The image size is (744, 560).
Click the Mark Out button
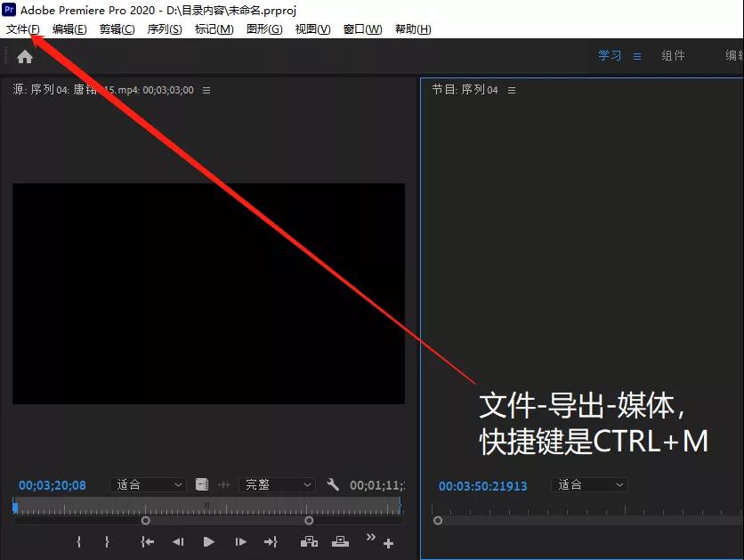(x=107, y=541)
